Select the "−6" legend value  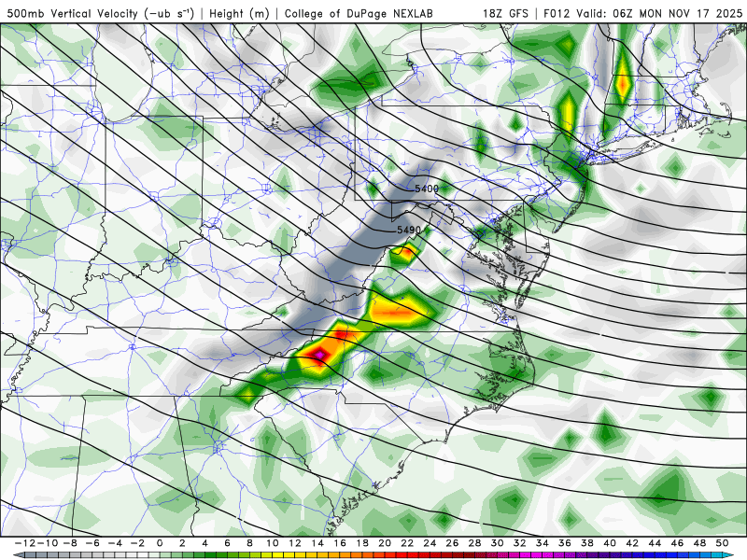click(92, 543)
